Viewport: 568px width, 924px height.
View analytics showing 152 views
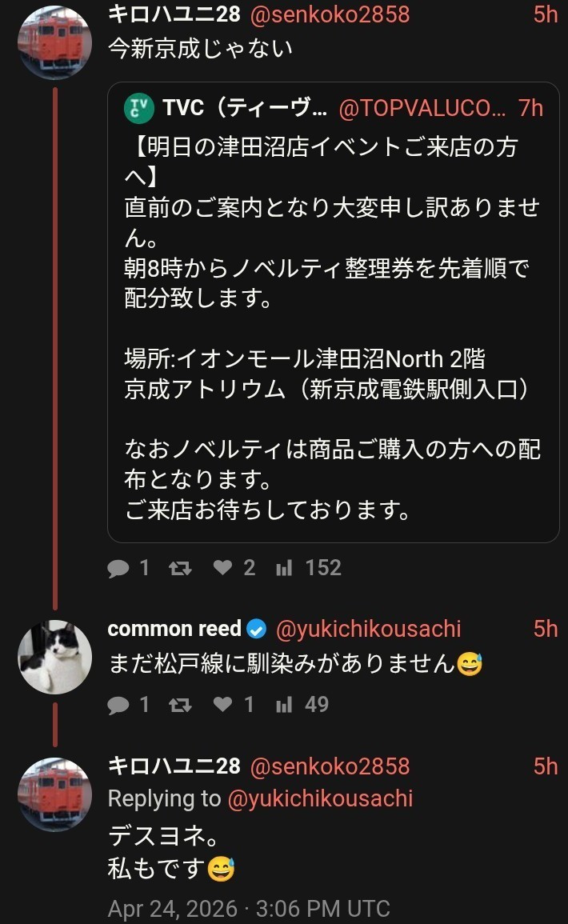point(284,568)
